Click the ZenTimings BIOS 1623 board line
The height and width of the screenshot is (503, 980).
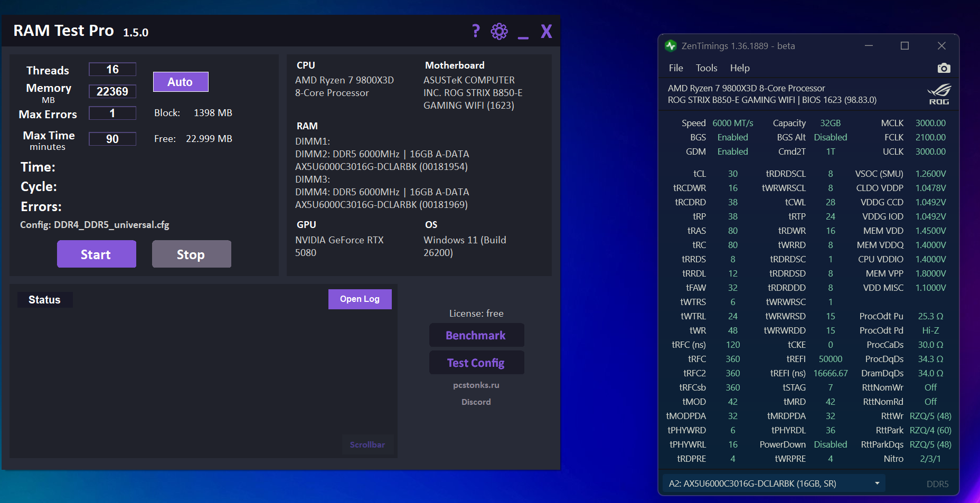[x=772, y=100]
